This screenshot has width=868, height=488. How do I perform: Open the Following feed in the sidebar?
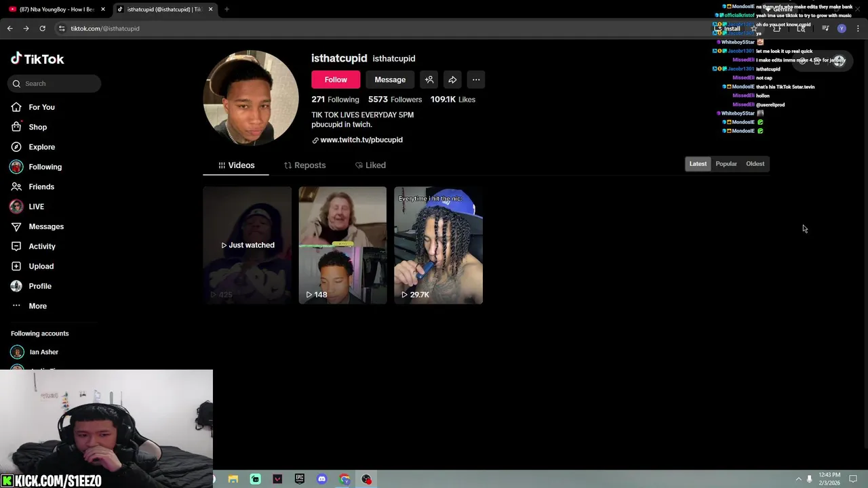point(45,167)
